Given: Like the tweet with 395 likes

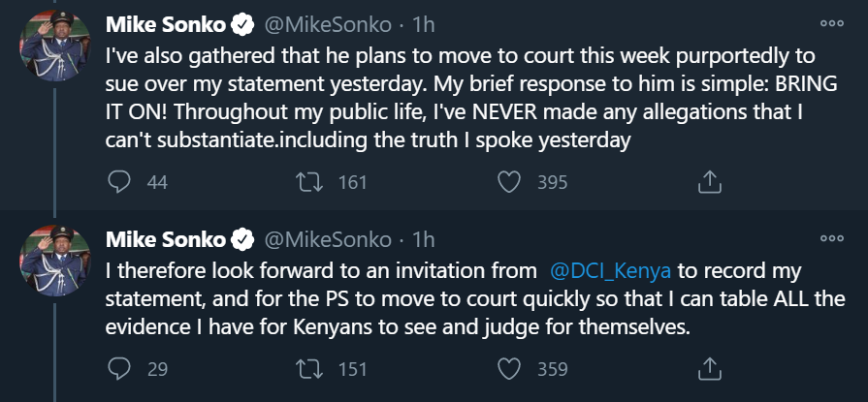Looking at the screenshot, I should point(509,181).
